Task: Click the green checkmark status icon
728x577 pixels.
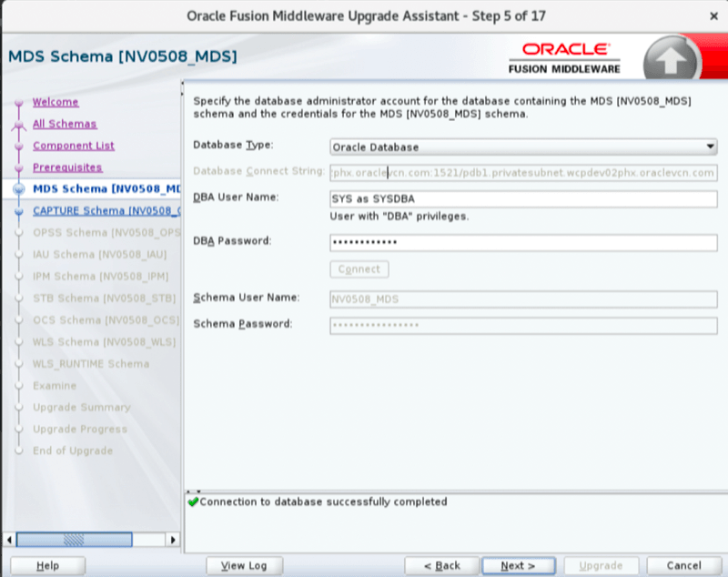Action: click(x=193, y=501)
